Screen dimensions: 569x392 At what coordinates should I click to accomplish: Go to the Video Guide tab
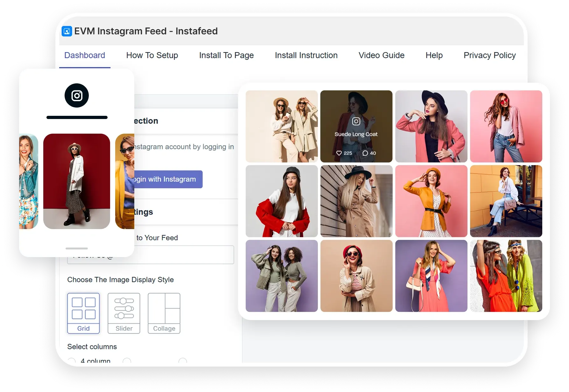tap(381, 55)
